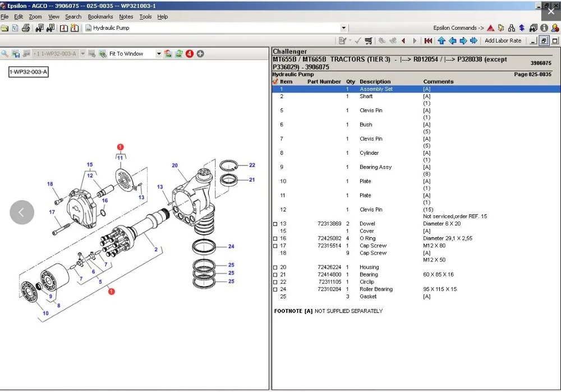Viewport: 561px width, 392px height.
Task: Open the Help menu
Action: pyautogui.click(x=163, y=16)
